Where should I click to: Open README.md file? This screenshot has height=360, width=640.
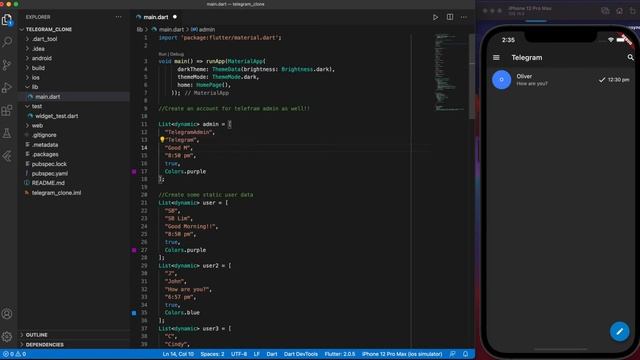48,183
